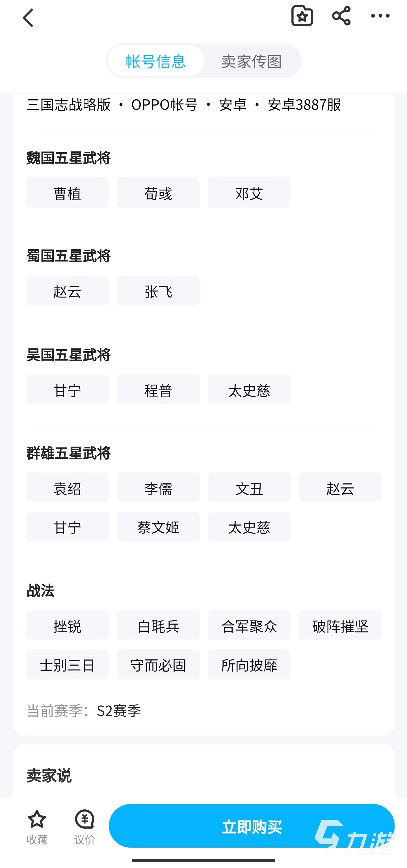Choose the 袁绍 tag under 群雄
Viewport: 407px width, 868px height.
67,488
